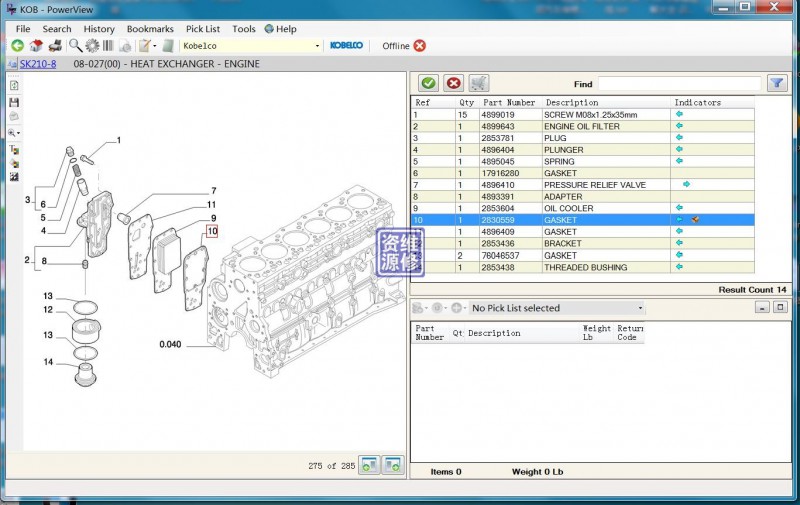Click the left arrow indicator for ENGINE OIL FILTER
The height and width of the screenshot is (505, 800).
click(x=679, y=125)
